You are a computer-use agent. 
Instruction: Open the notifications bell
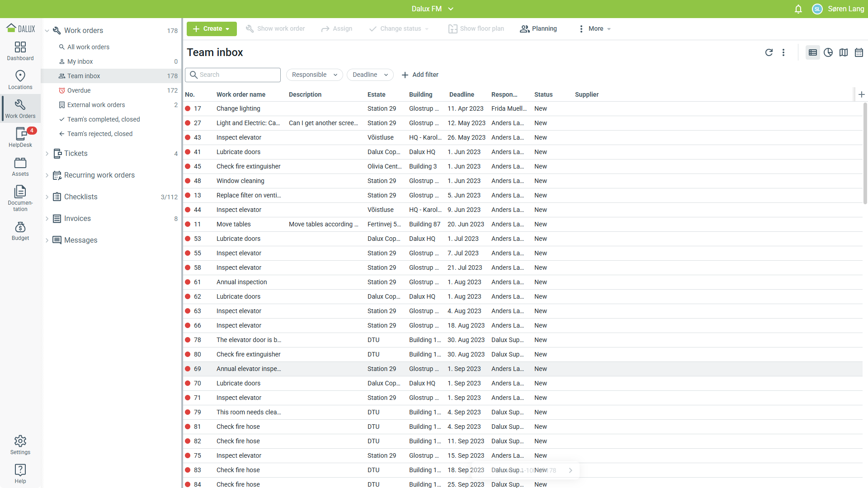click(798, 9)
